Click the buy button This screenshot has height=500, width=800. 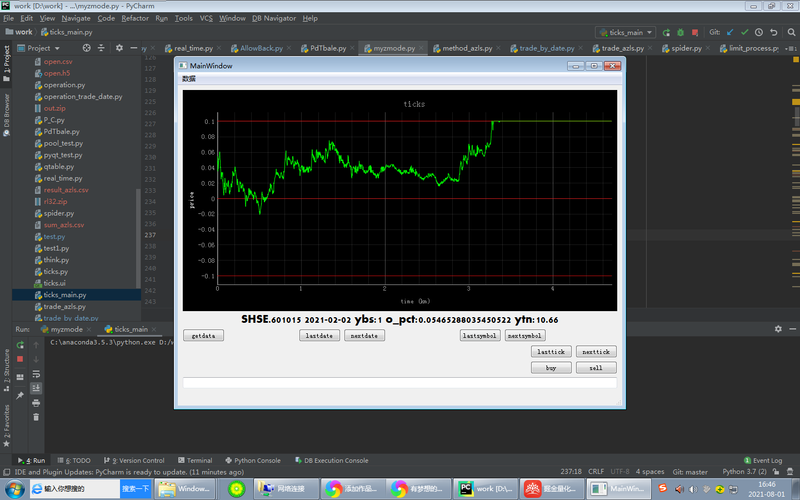point(551,368)
